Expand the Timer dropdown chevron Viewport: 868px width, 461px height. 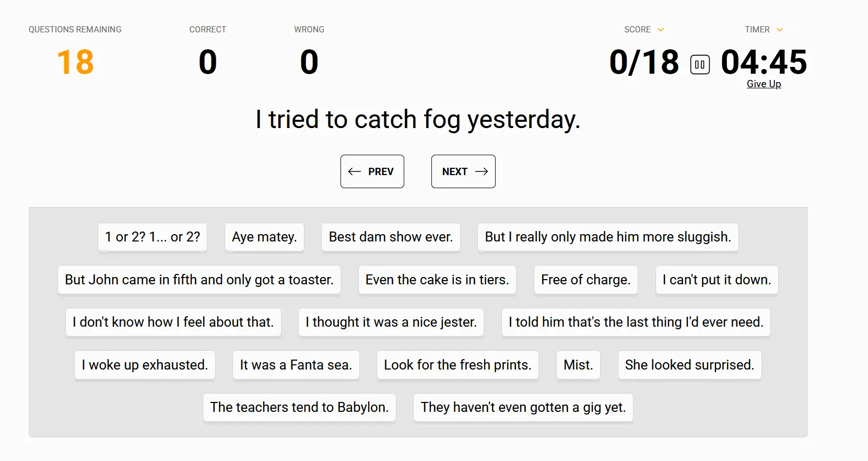(780, 30)
